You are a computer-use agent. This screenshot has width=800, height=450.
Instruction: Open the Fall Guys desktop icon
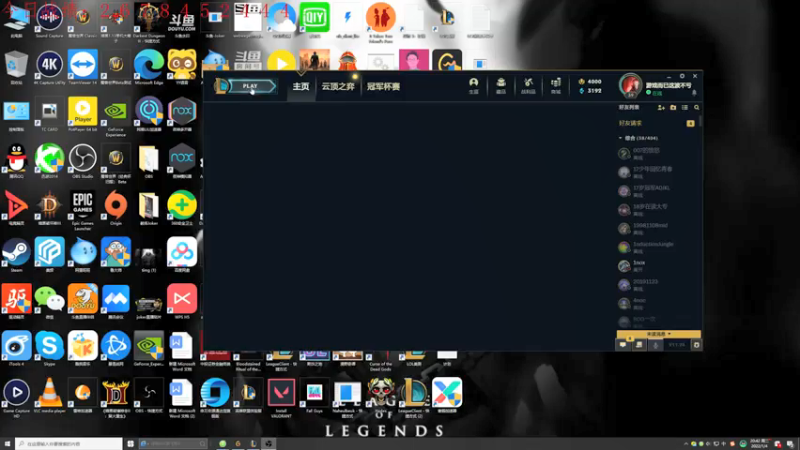click(314, 396)
